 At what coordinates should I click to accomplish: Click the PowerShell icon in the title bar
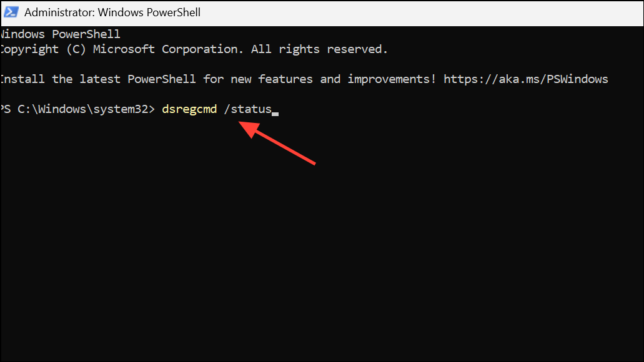click(x=10, y=12)
